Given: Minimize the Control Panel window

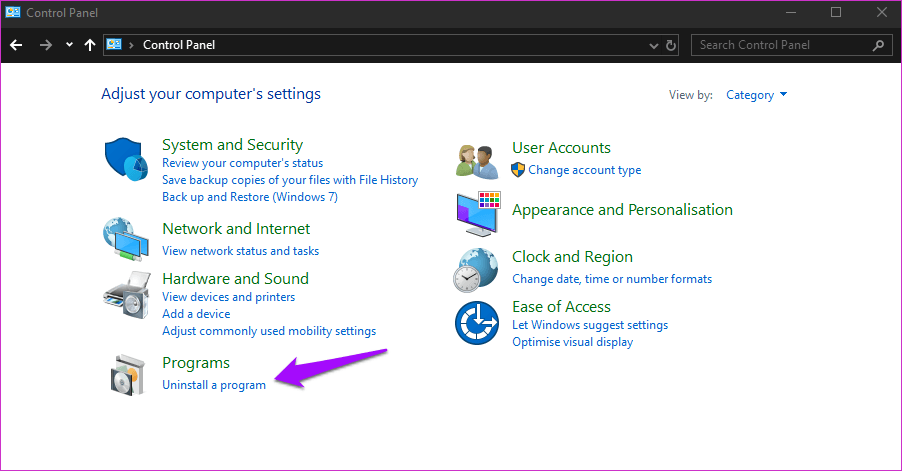Looking at the screenshot, I should [x=791, y=12].
